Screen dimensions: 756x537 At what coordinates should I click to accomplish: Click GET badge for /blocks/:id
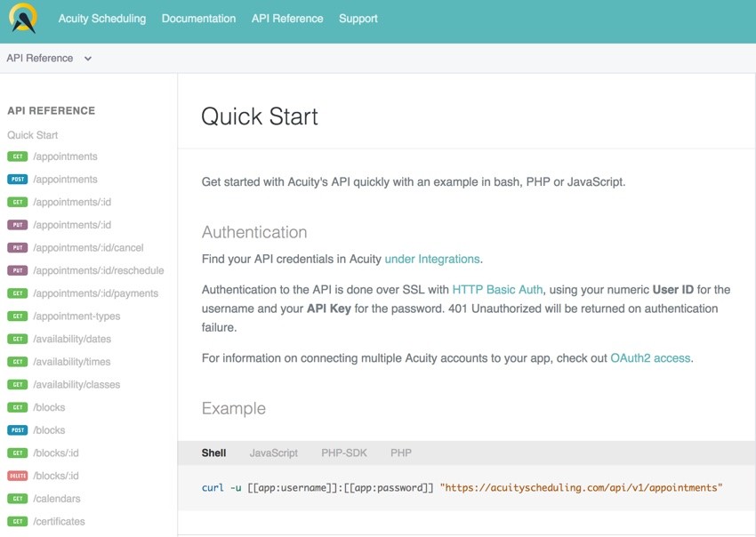click(x=18, y=453)
